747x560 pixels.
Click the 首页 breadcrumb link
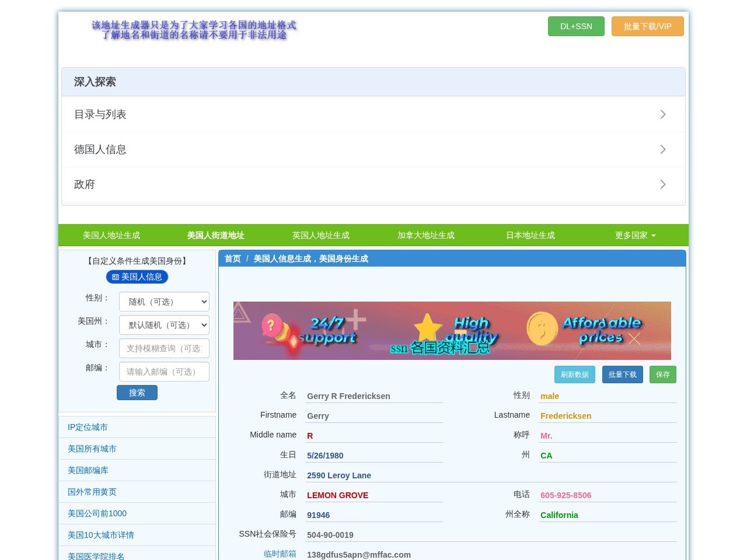pos(233,258)
